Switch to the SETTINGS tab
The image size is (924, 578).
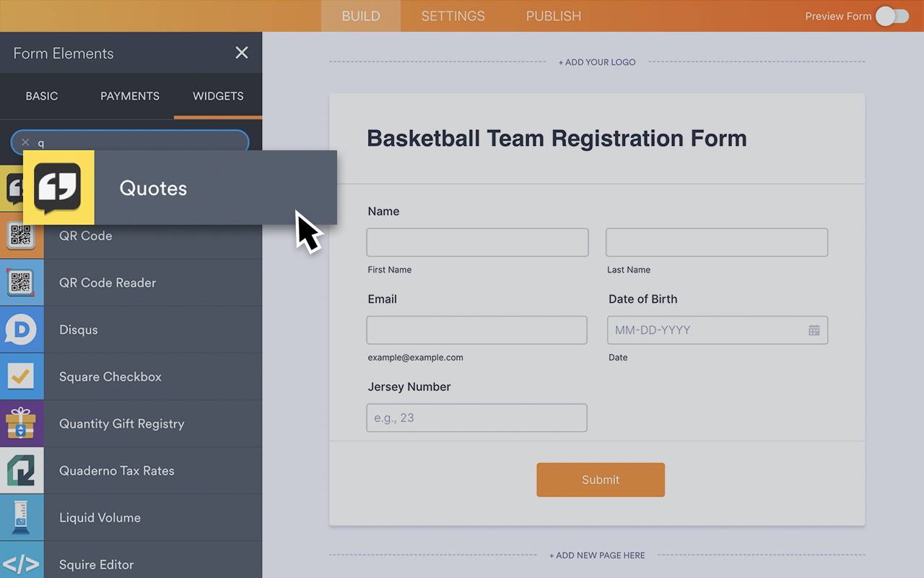453,16
